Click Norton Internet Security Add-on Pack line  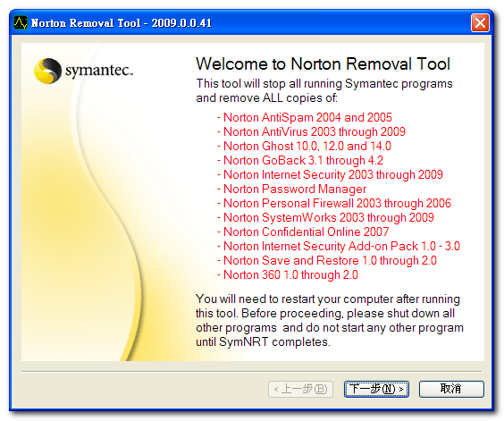coord(339,246)
